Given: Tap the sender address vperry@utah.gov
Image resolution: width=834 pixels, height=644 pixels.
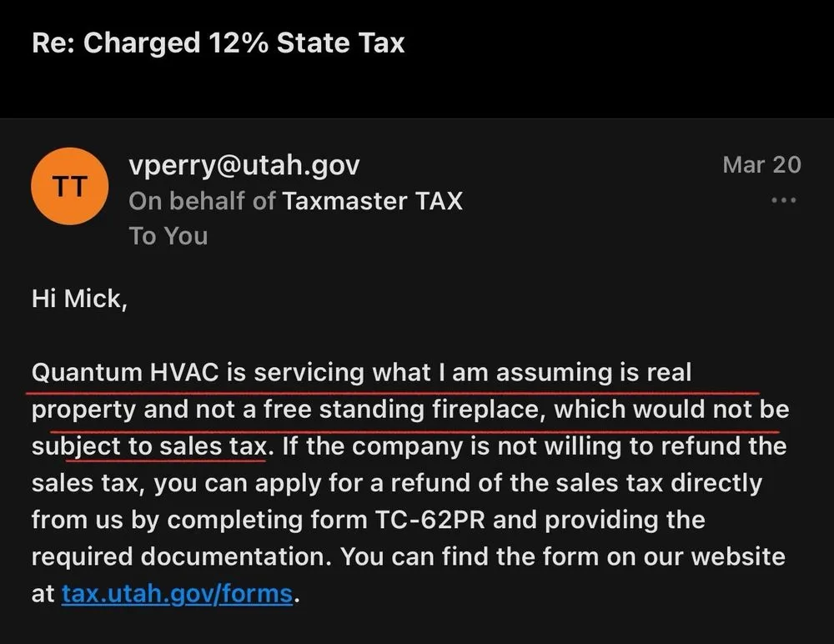Looking at the screenshot, I should [x=244, y=165].
